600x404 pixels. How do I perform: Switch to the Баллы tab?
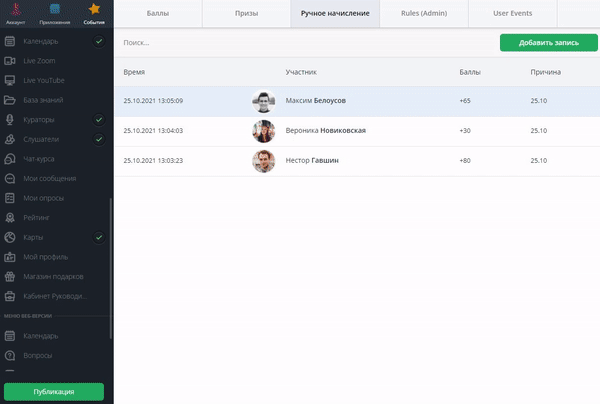pyautogui.click(x=158, y=13)
